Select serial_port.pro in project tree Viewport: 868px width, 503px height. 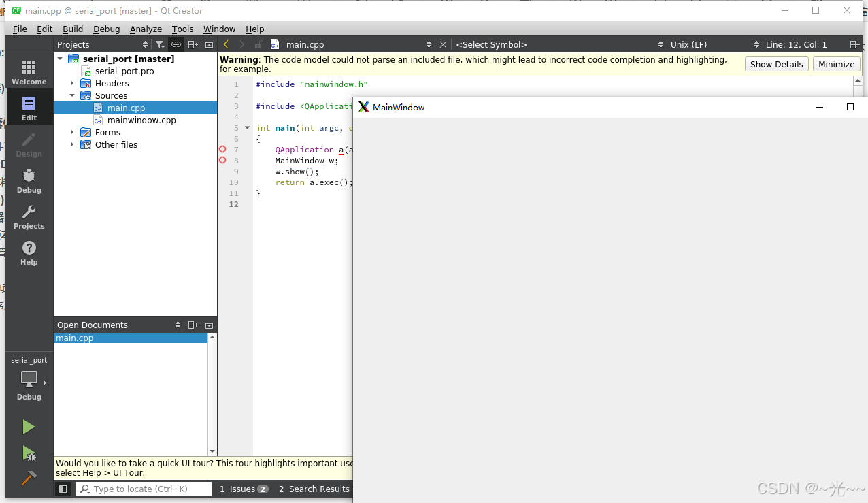tap(124, 71)
